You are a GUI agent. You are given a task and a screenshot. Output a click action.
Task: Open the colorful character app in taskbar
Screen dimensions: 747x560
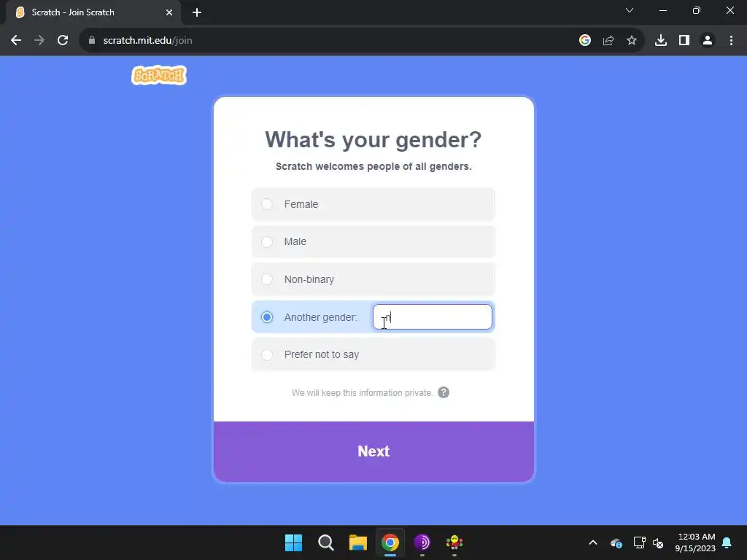(454, 542)
